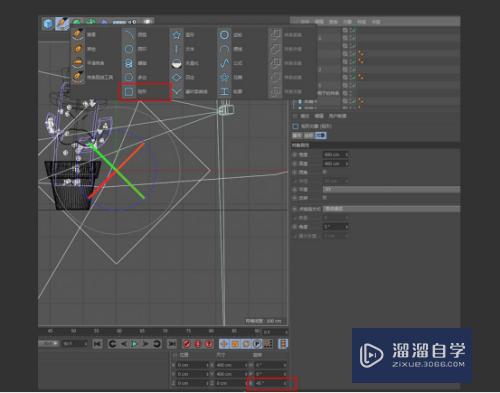Add a Profile (轮廓) spline
500x393 pixels.
(x=224, y=92)
